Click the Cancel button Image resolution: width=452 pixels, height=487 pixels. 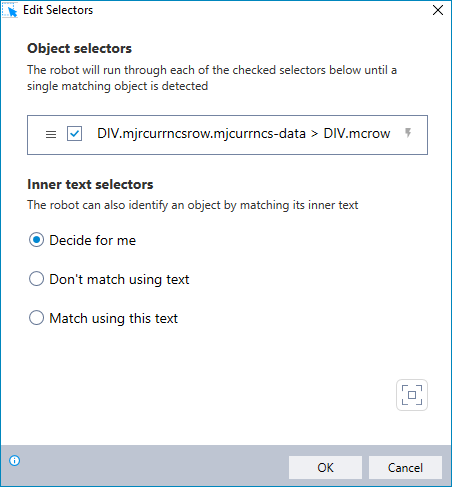(x=405, y=467)
